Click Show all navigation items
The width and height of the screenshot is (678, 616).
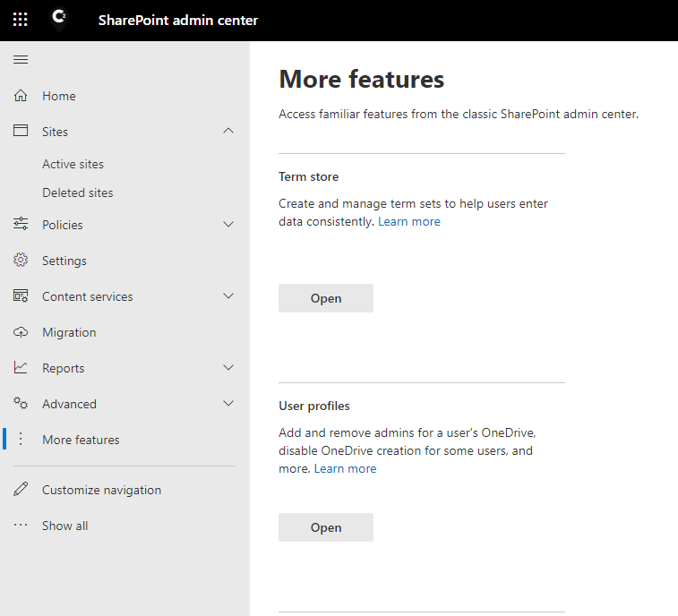click(64, 526)
